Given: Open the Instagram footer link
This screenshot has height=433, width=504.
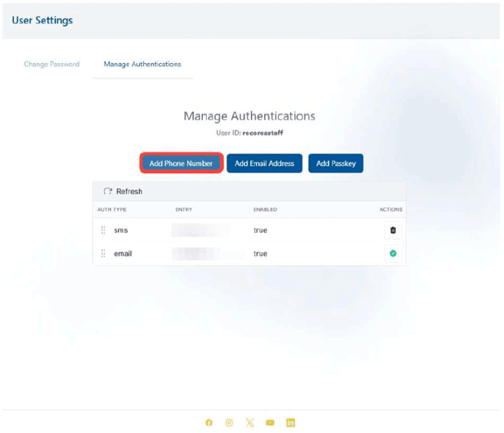Looking at the screenshot, I should pos(229,423).
